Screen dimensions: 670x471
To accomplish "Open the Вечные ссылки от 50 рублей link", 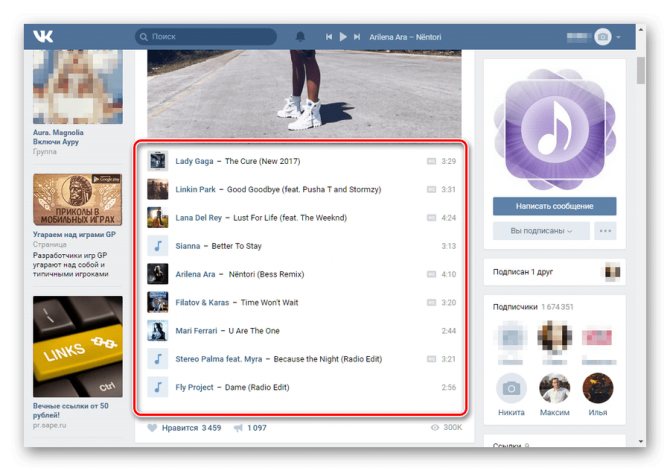I will click(71, 410).
